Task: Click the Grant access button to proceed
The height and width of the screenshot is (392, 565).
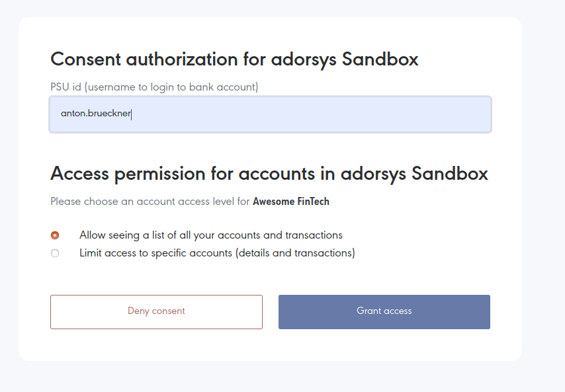Action: pyautogui.click(x=384, y=311)
